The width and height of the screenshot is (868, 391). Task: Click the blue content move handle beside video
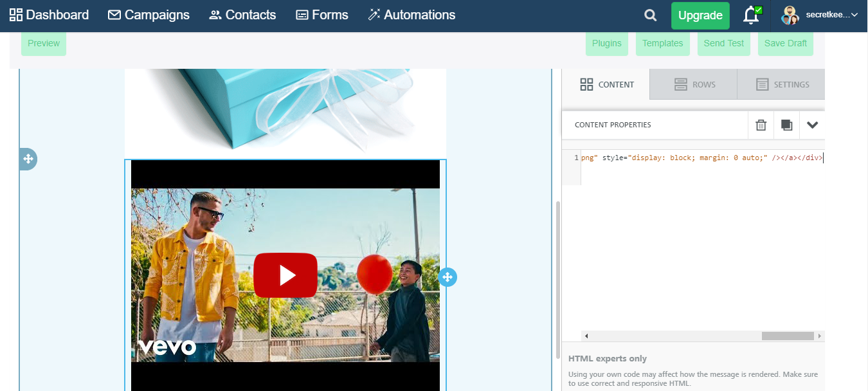click(x=448, y=277)
